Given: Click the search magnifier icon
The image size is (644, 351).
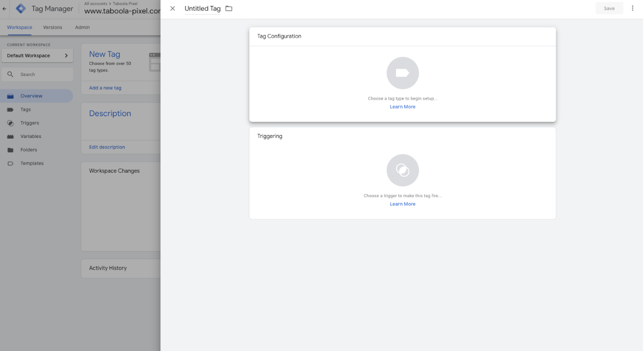Looking at the screenshot, I should pos(10,74).
